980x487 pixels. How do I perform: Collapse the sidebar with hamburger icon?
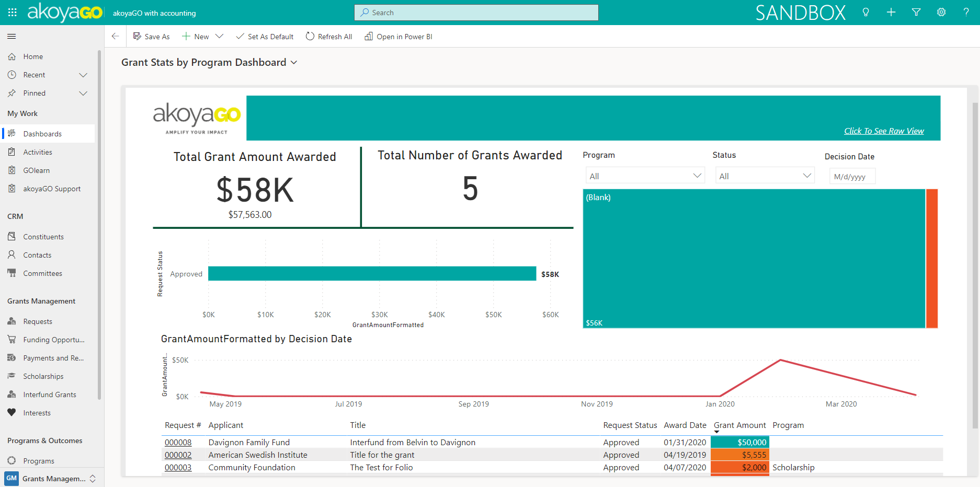point(12,36)
